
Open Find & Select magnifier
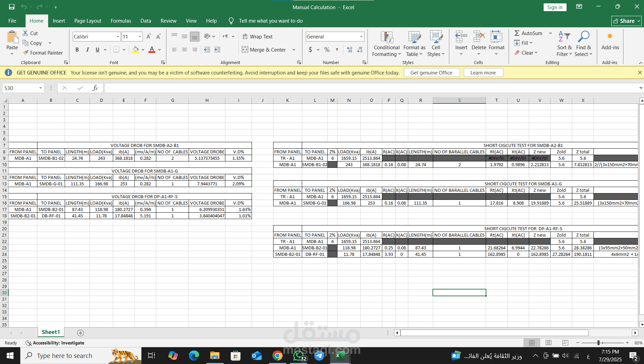tap(583, 37)
